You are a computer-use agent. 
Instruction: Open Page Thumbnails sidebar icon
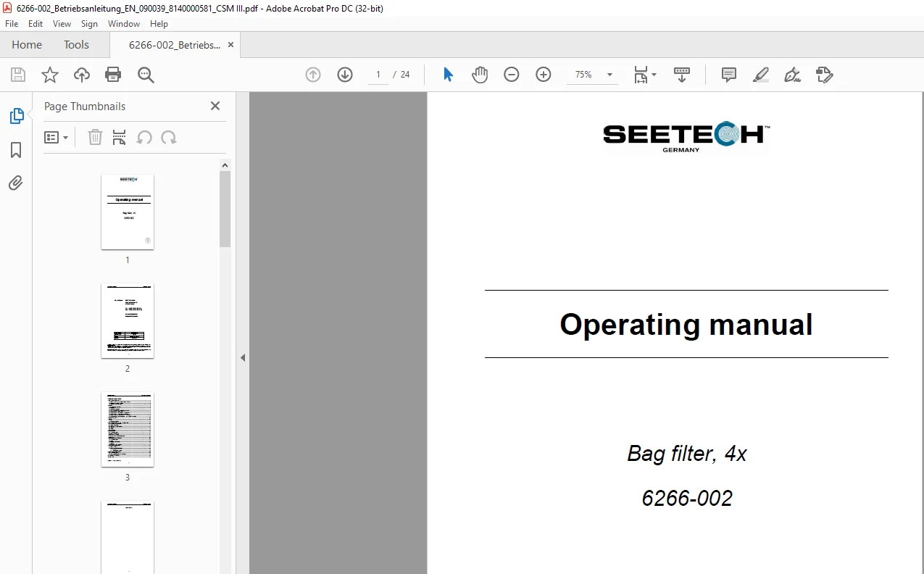pyautogui.click(x=16, y=116)
